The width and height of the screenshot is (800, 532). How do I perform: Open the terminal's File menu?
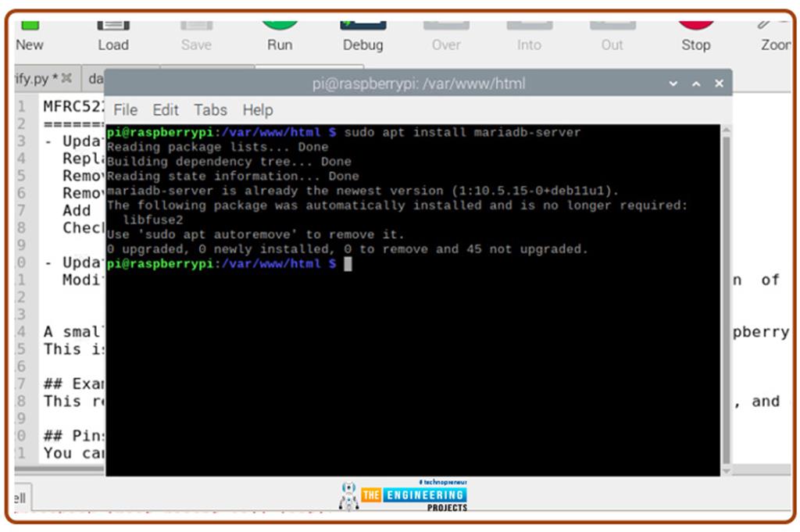(125, 109)
